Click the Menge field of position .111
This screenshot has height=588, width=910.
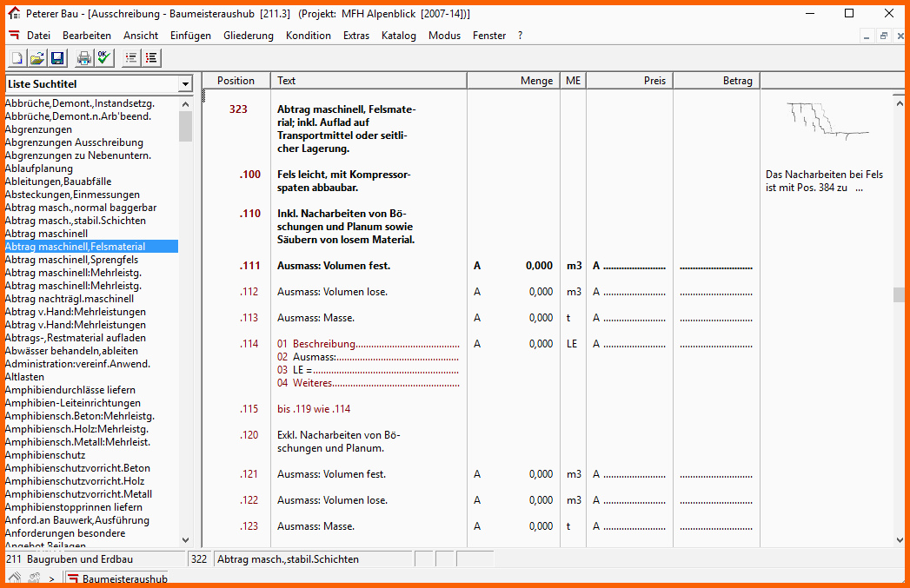513,266
